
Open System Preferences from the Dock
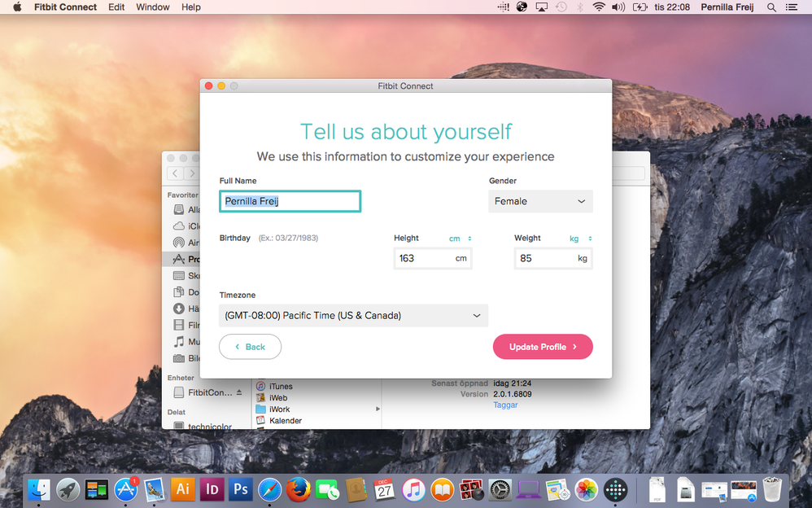[x=500, y=489]
